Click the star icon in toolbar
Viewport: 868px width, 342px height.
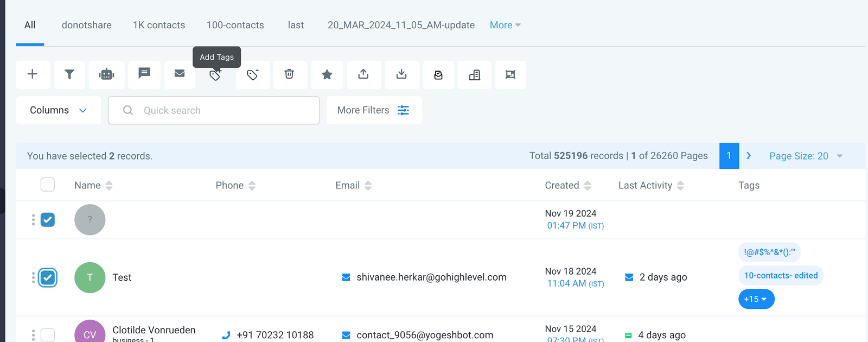pos(327,75)
